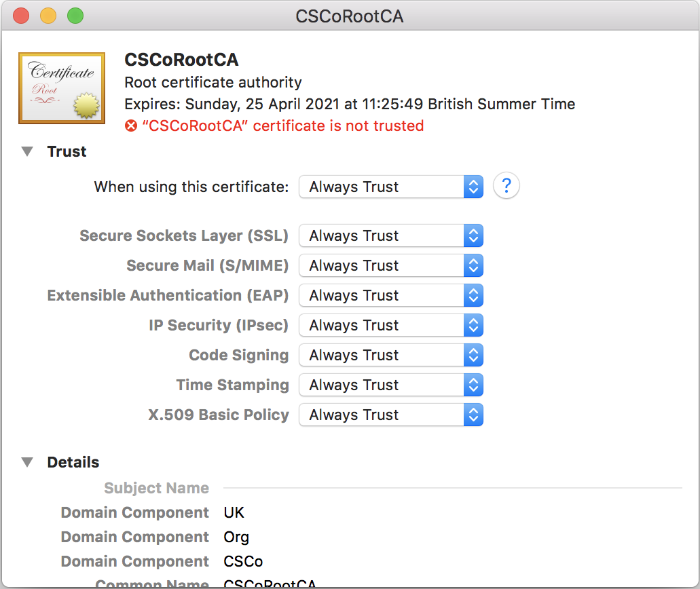The width and height of the screenshot is (700, 589).
Task: Collapse the Trust section triangle
Action: pos(27,151)
